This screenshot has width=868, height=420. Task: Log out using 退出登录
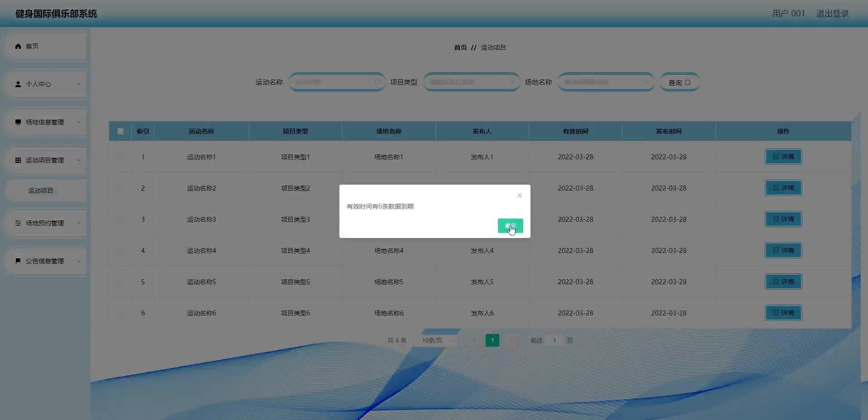click(833, 14)
